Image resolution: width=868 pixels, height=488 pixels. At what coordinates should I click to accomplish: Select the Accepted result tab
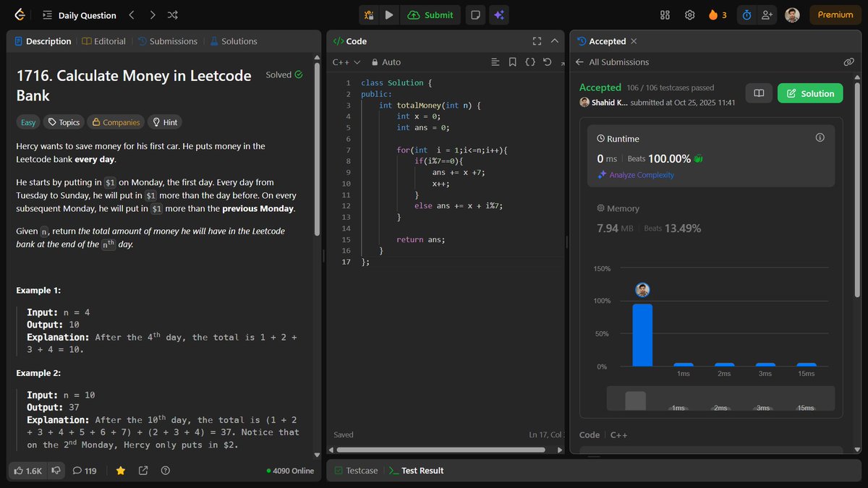(600, 41)
